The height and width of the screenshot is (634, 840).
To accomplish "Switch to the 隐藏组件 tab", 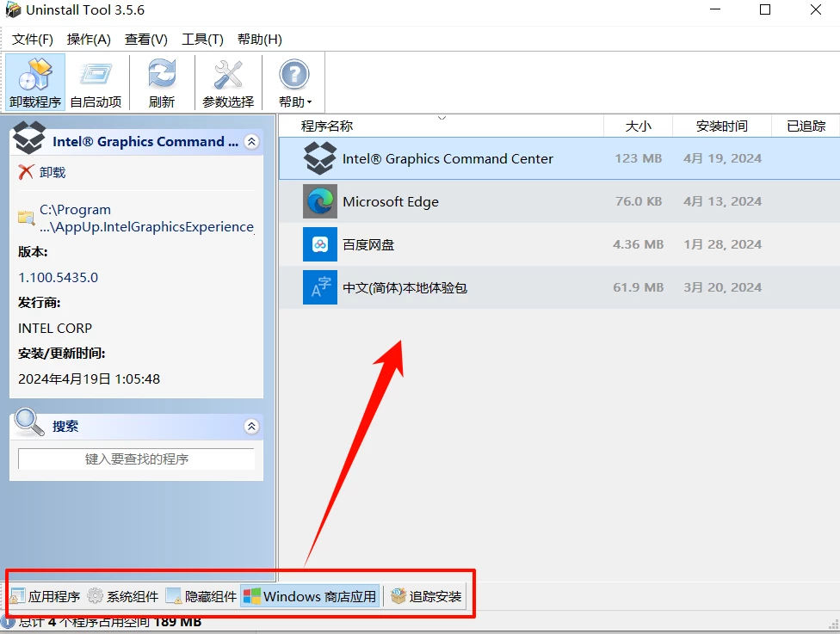I will 201,596.
